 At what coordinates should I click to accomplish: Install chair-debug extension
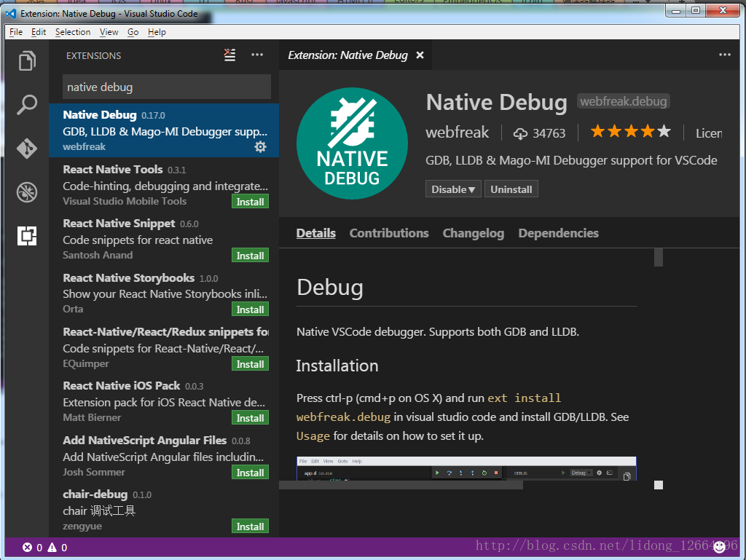pyautogui.click(x=251, y=527)
